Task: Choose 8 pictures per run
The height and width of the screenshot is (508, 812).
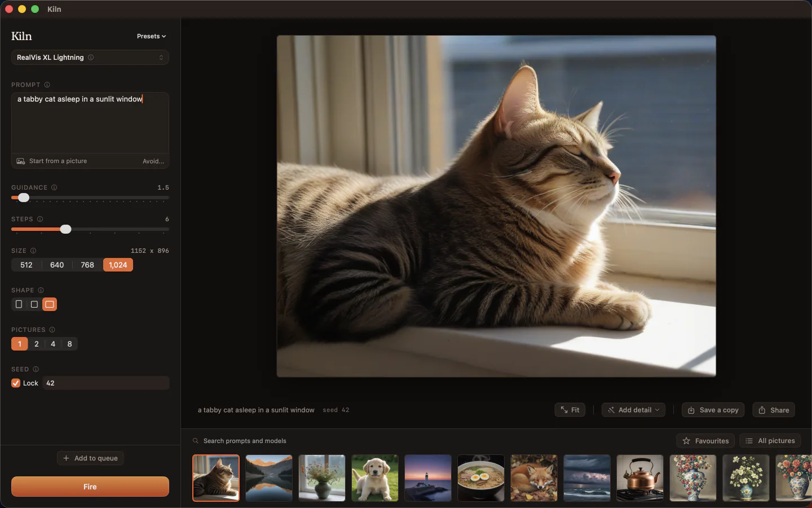Action: click(x=70, y=344)
